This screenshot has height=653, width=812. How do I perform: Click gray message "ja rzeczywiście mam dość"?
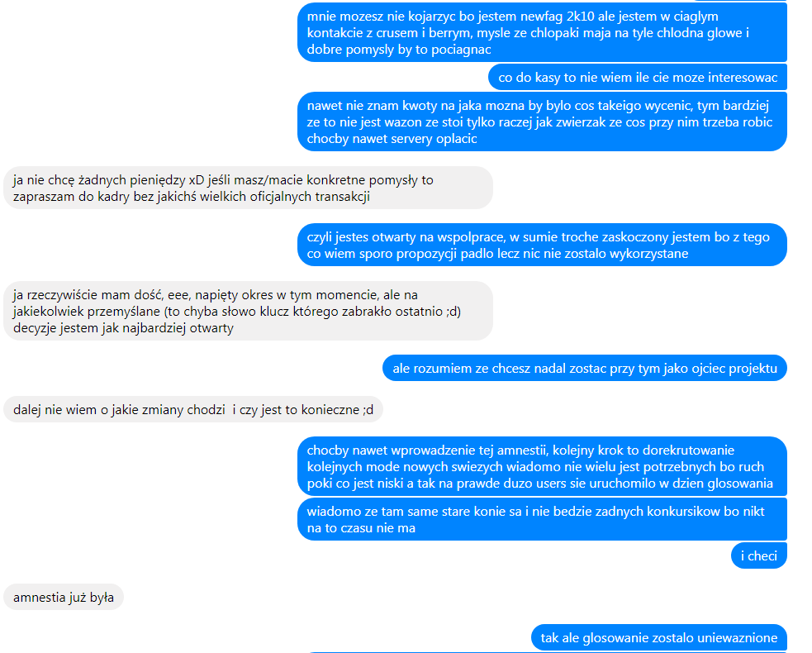click(x=248, y=311)
